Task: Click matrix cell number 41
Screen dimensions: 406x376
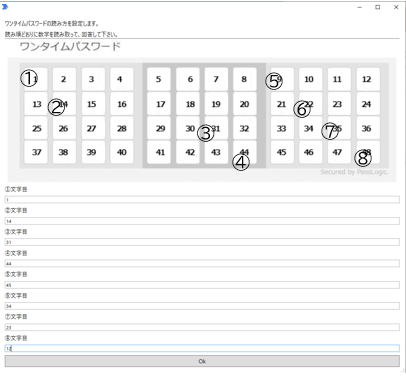Action: (x=159, y=152)
